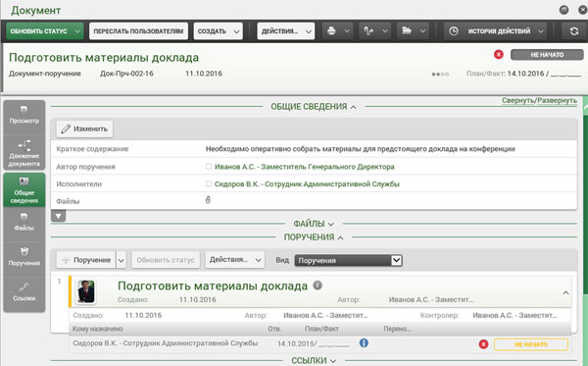Click yellow Не начато button in Сидоров row

(531, 344)
